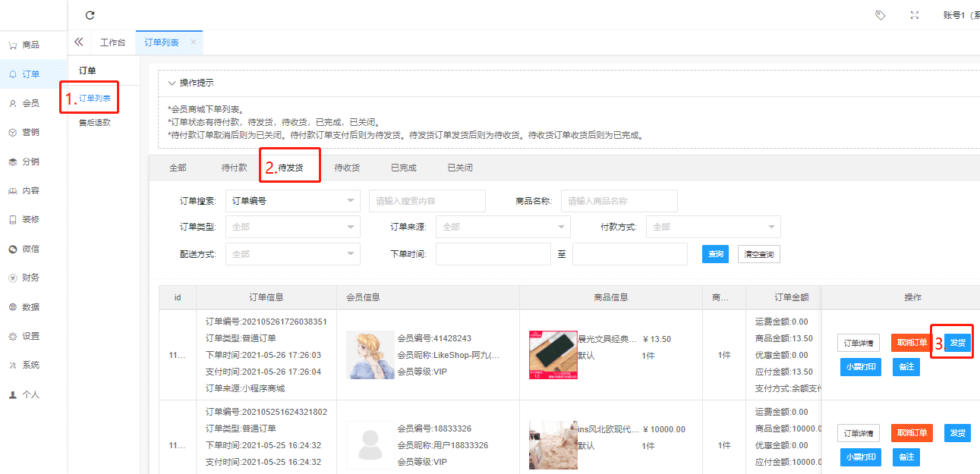
Task: Click the first order's product thumbnail
Action: click(553, 354)
